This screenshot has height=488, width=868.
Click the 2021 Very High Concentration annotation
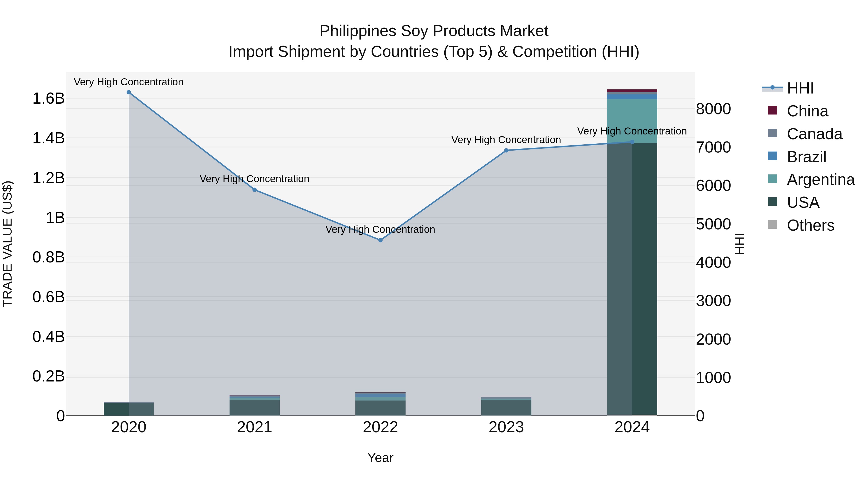click(254, 179)
